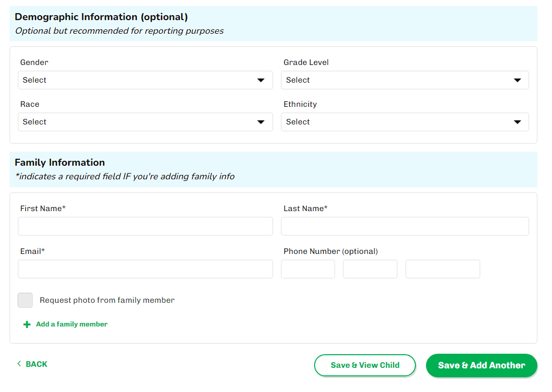Click the back chevron icon
The image size is (552, 392).
(x=19, y=364)
